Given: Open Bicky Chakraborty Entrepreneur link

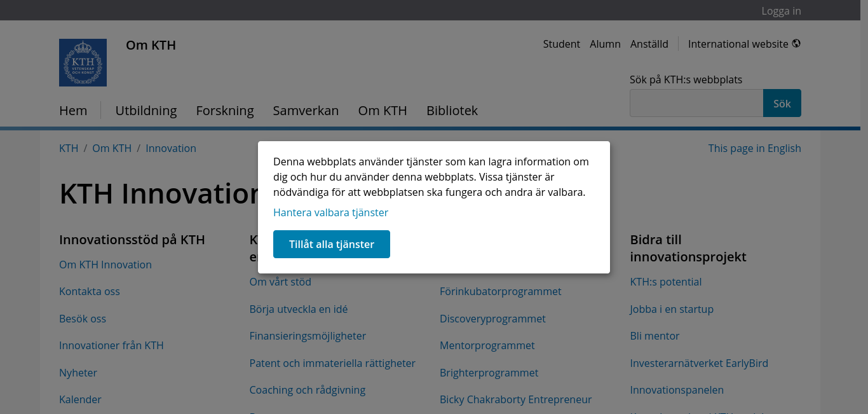Looking at the screenshot, I should (x=516, y=399).
